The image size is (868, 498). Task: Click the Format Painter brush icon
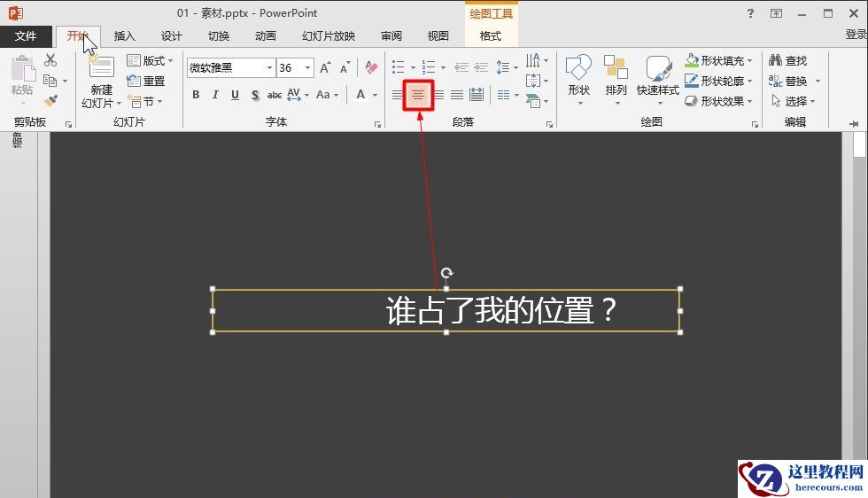point(50,101)
